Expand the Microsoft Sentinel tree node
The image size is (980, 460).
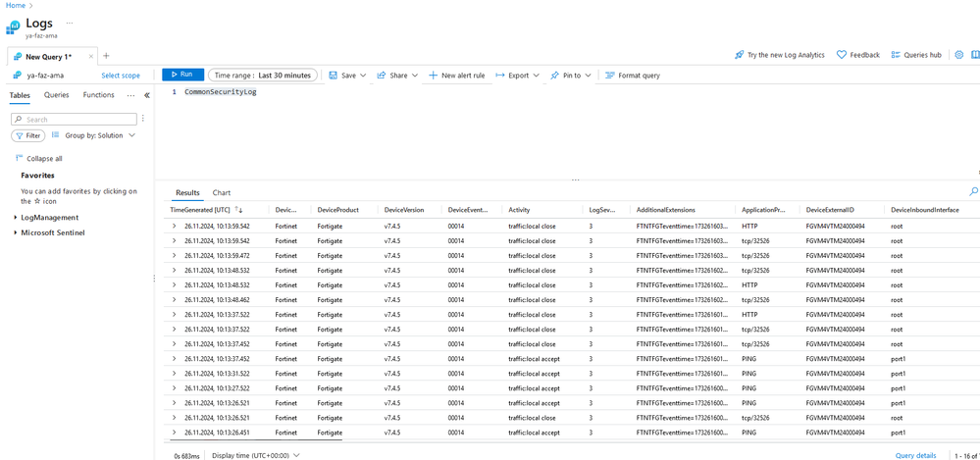click(15, 233)
